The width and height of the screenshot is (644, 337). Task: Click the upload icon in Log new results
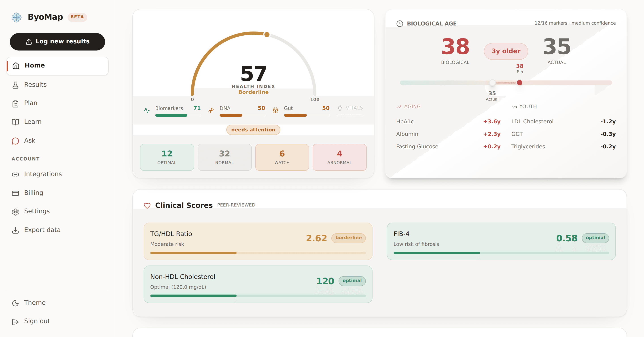tap(29, 42)
